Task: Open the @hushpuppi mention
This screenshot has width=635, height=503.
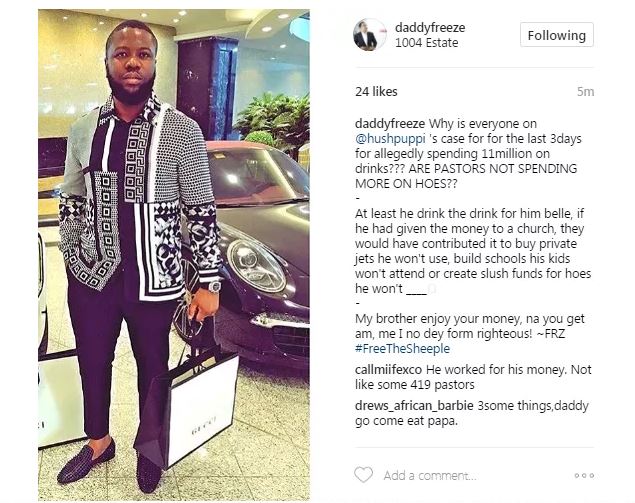Action: coord(390,139)
